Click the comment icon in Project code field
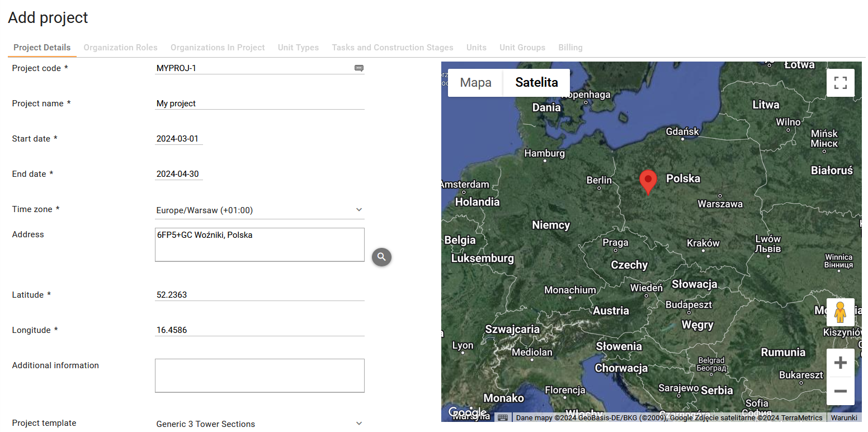The height and width of the screenshot is (432, 868). [x=359, y=68]
